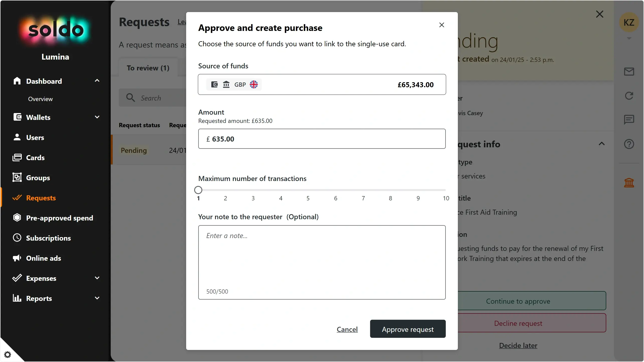Click the KZ user avatar
The image size is (644, 362).
coord(629,22)
